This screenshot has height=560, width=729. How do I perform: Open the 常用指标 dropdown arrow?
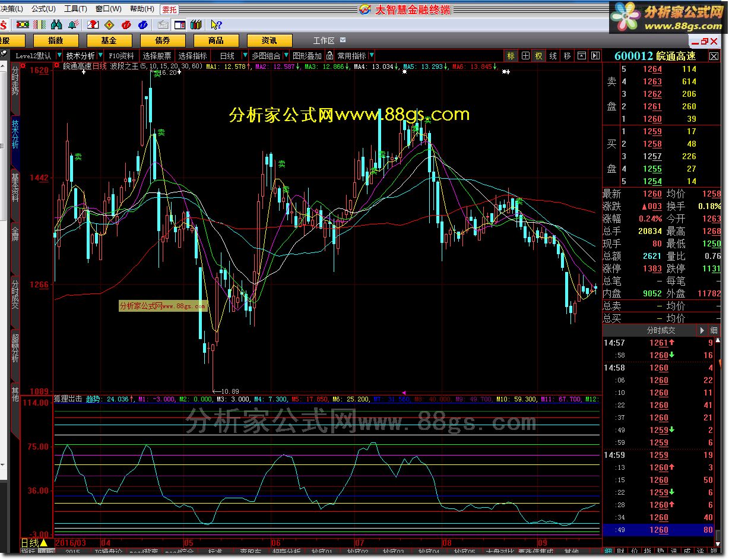pos(372,56)
